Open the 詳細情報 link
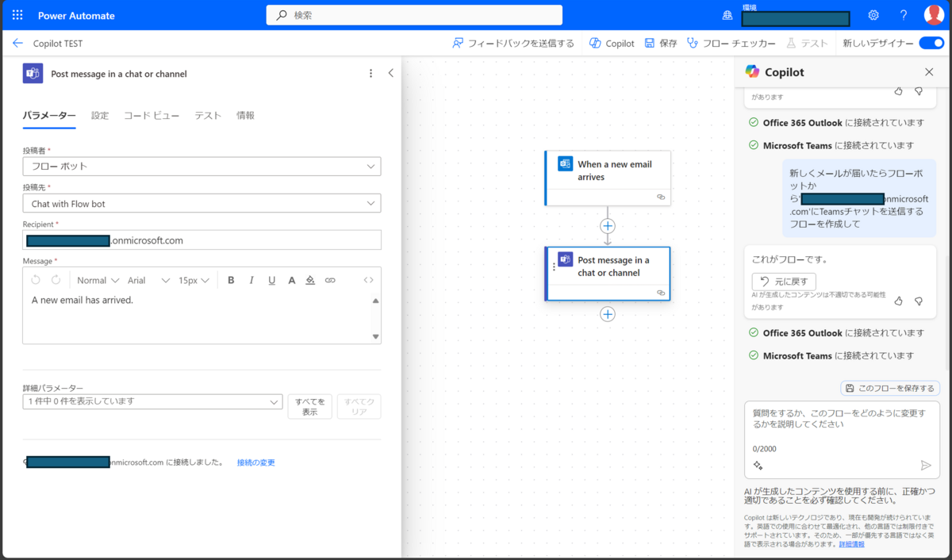 pyautogui.click(x=851, y=545)
